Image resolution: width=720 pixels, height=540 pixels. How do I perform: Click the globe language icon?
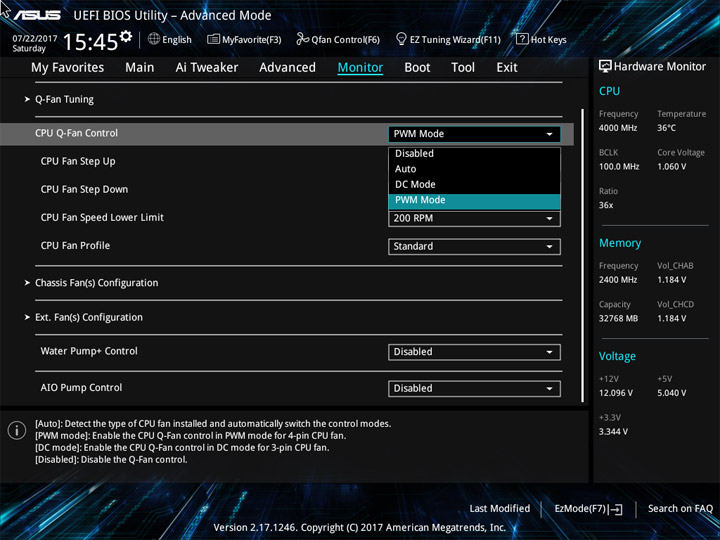tap(154, 39)
